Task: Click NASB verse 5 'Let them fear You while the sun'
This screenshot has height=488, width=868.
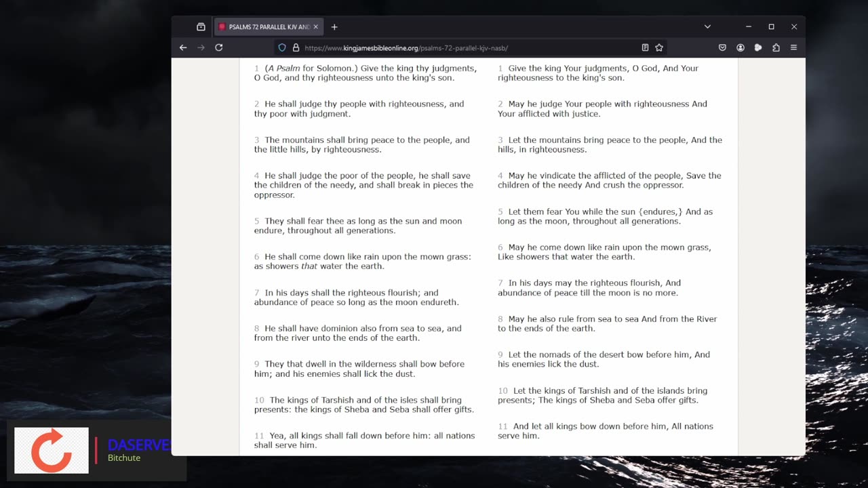Action: (x=606, y=216)
